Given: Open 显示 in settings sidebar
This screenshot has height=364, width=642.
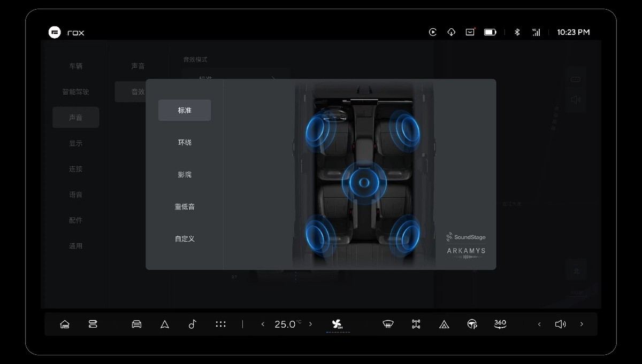Looking at the screenshot, I should point(75,143).
